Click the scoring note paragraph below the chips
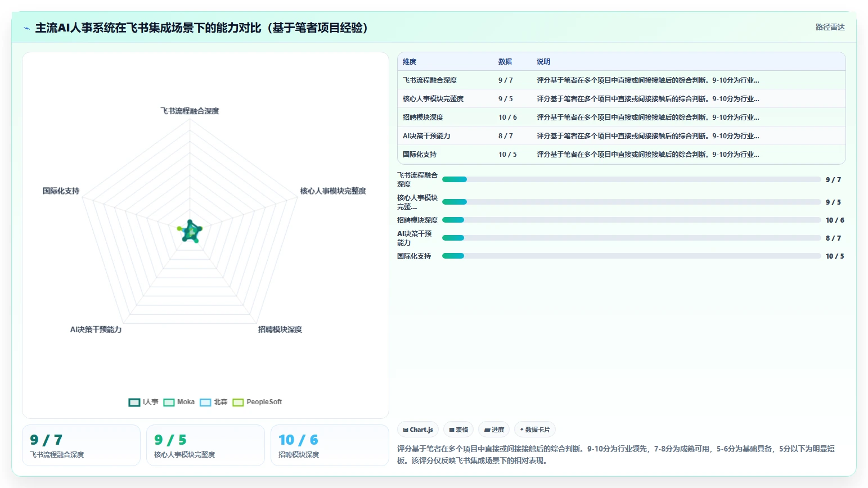Viewport: 868px width, 488px height. (616, 455)
